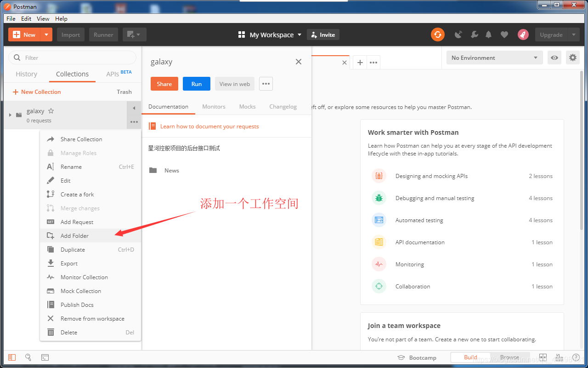Click the orange sync status icon
The image size is (588, 368).
point(437,34)
